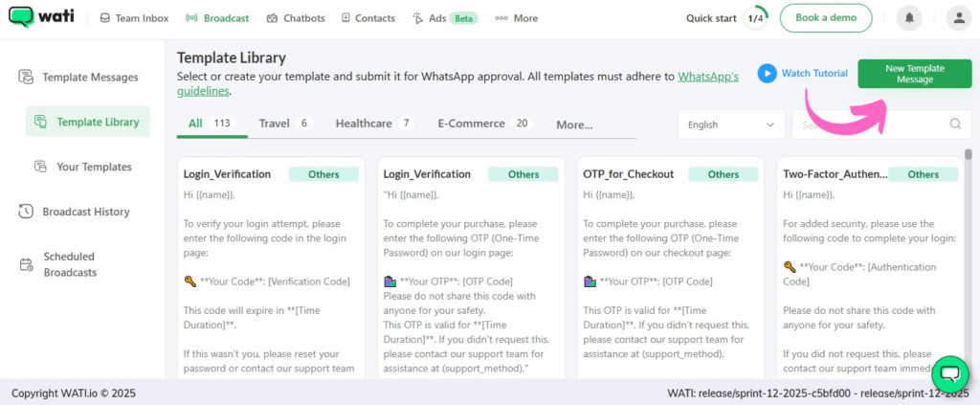Expand the More menu in top navigation
980x405 pixels.
click(516, 18)
